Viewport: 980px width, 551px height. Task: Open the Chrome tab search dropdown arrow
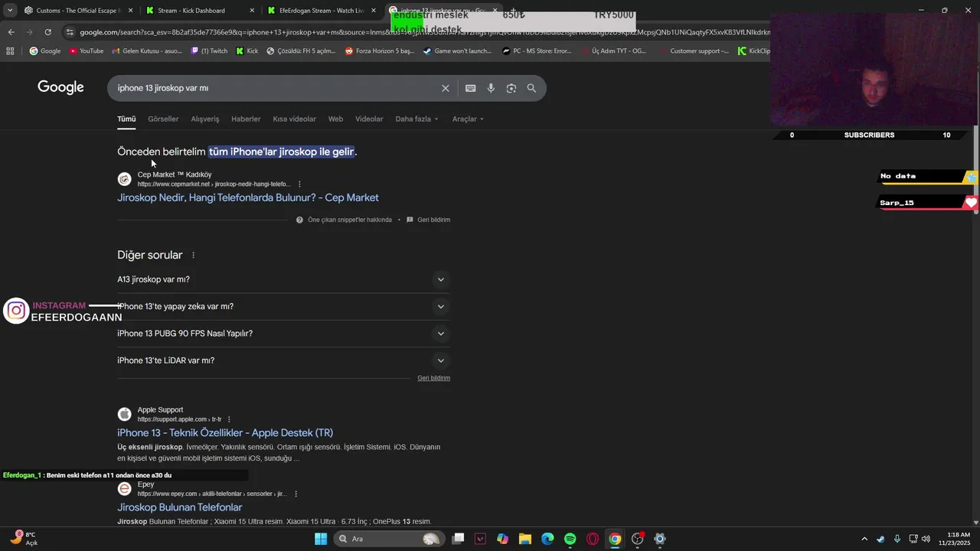(10, 11)
